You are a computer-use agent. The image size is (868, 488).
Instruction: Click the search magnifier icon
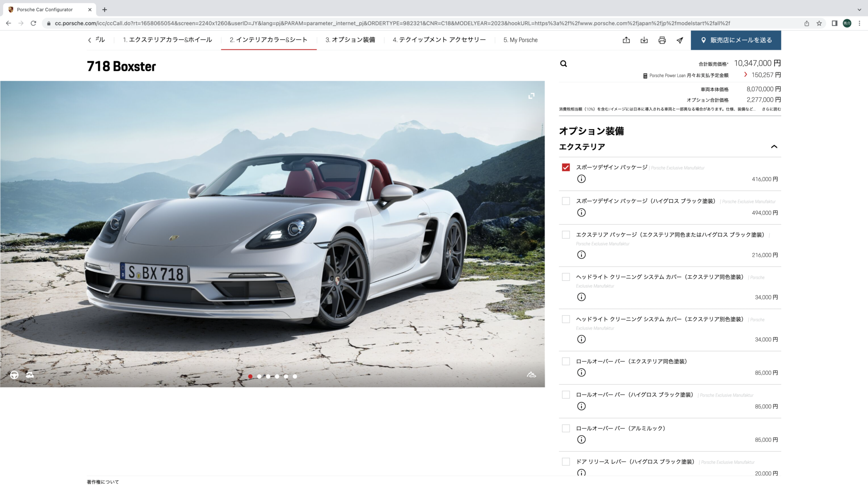pos(563,64)
